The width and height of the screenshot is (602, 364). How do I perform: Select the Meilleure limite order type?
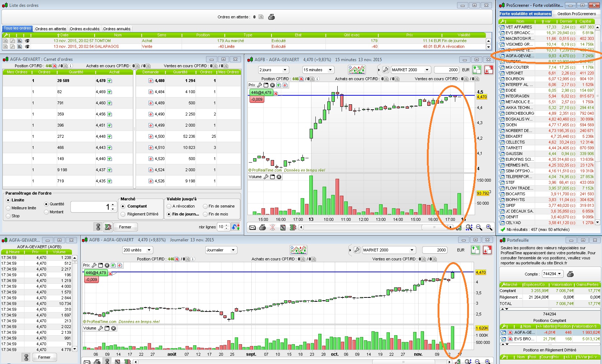point(8,208)
